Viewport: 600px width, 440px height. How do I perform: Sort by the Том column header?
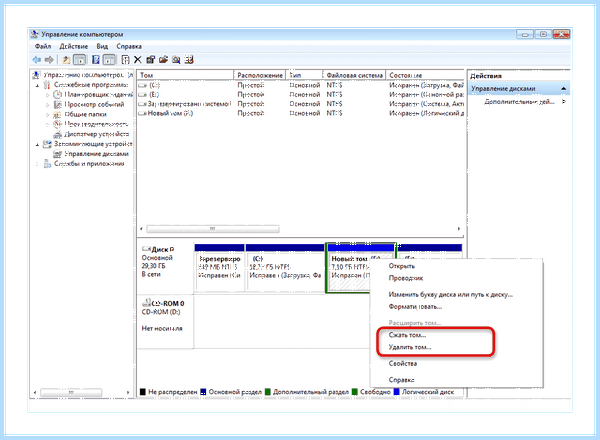point(185,75)
